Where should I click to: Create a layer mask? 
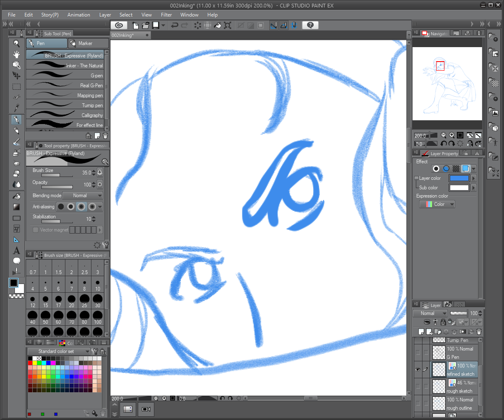(x=463, y=332)
